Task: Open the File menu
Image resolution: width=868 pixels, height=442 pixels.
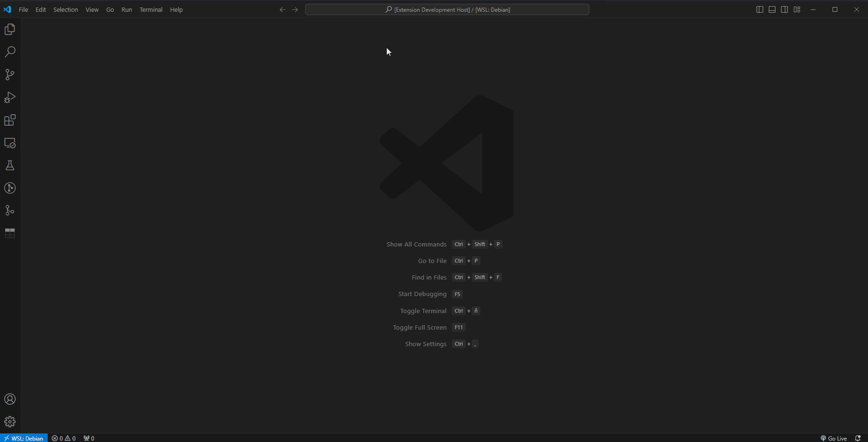Action: (x=23, y=9)
